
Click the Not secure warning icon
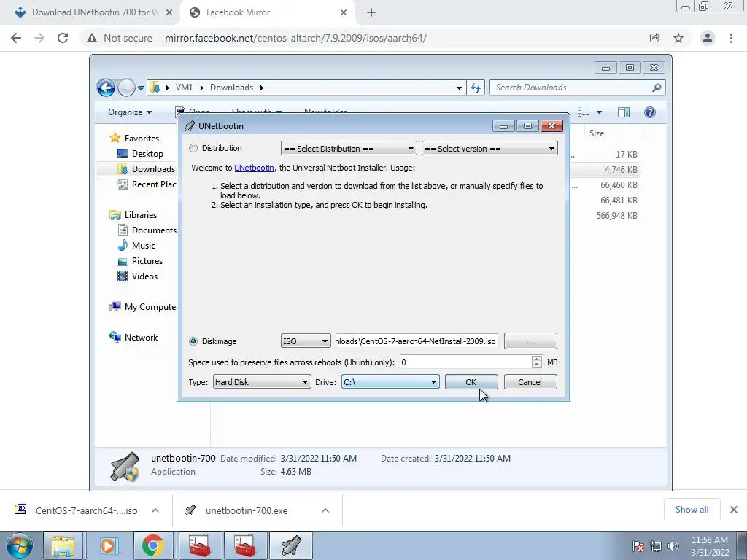pos(92,38)
